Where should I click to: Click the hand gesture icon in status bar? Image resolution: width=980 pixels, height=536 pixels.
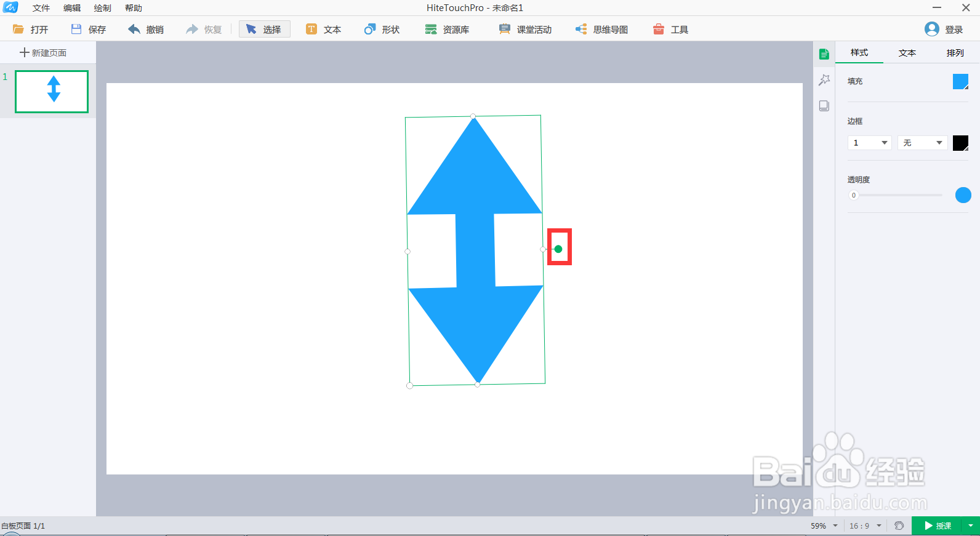click(899, 526)
